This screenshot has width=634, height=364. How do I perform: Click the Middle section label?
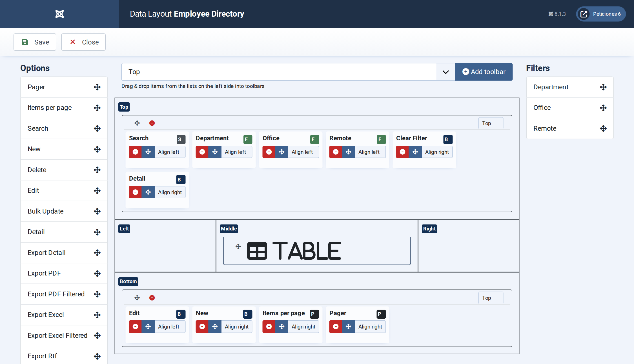tap(229, 229)
